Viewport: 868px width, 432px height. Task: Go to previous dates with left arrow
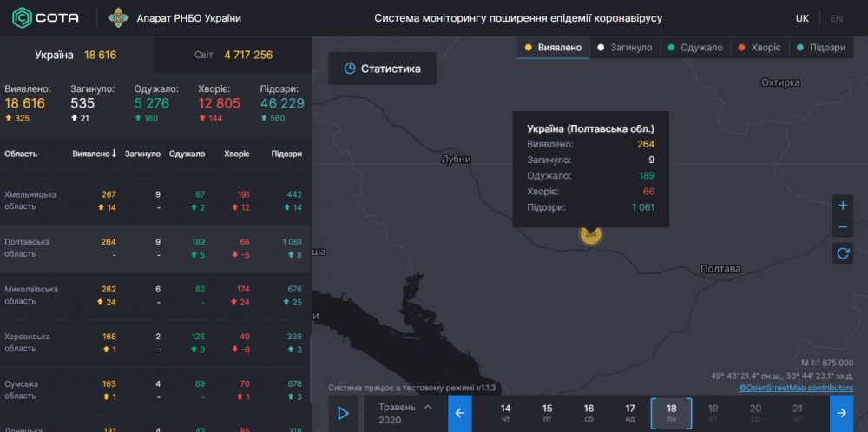pyautogui.click(x=460, y=413)
